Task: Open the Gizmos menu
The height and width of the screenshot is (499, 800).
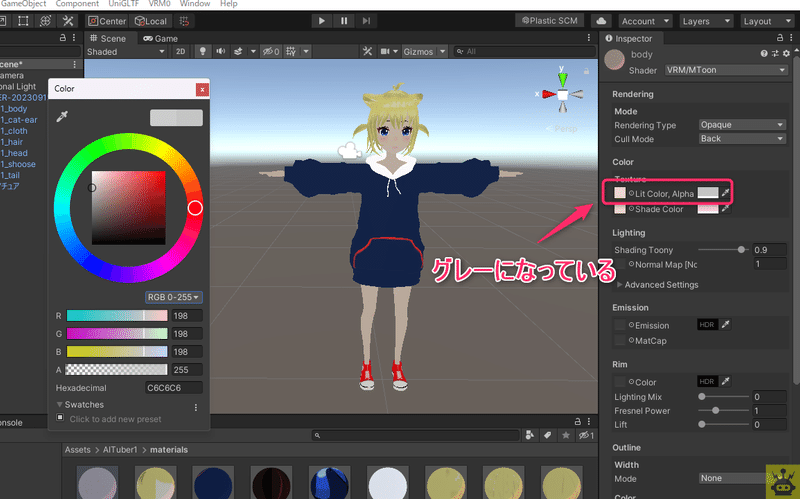Action: point(424,52)
